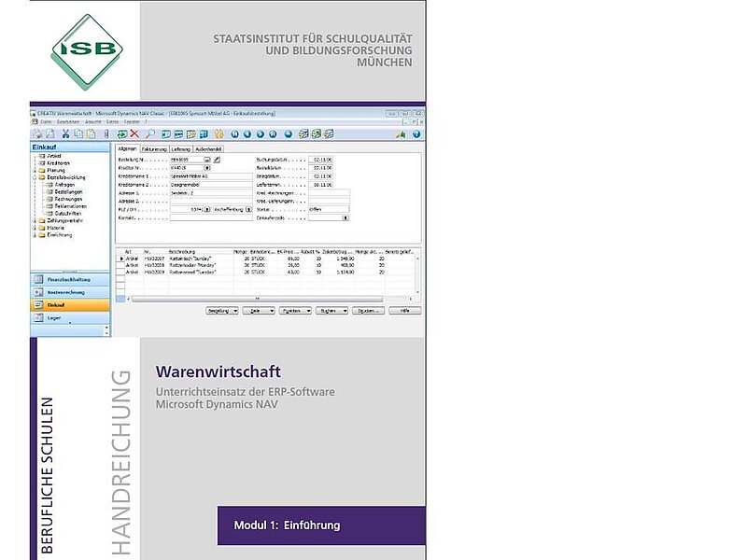Click the Kostenrechnung menu icon
747x560 pixels.
point(38,292)
